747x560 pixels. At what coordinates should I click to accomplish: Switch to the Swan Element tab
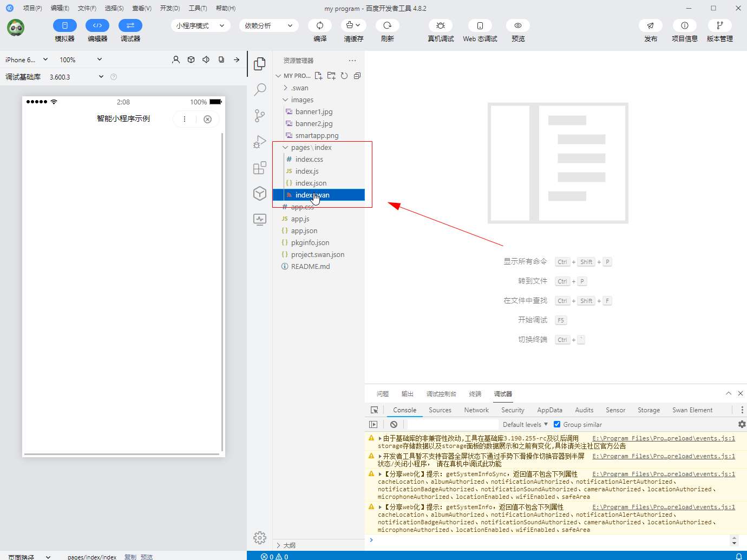tap(692, 410)
